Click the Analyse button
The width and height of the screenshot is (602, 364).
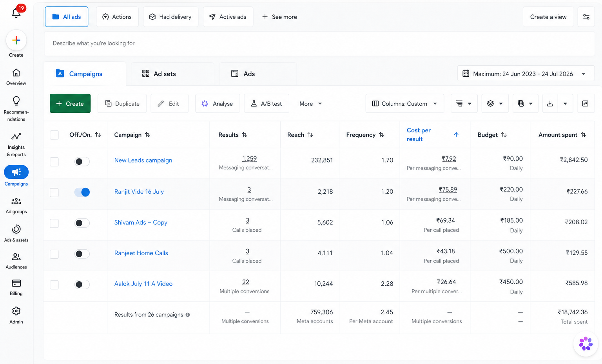click(218, 104)
